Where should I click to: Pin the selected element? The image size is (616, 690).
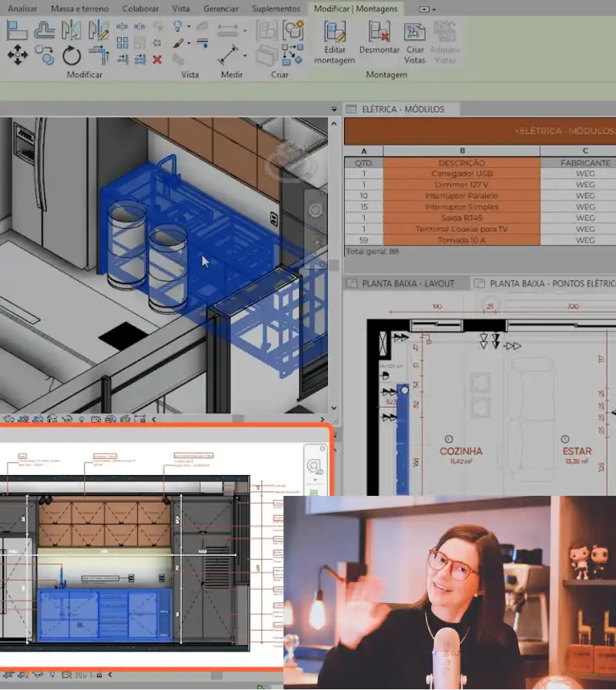(x=157, y=42)
